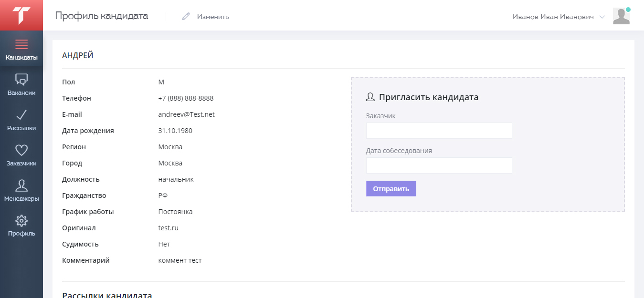644x298 pixels.
Task: Go to Вакансии in the sidebar
Action: pos(21,85)
